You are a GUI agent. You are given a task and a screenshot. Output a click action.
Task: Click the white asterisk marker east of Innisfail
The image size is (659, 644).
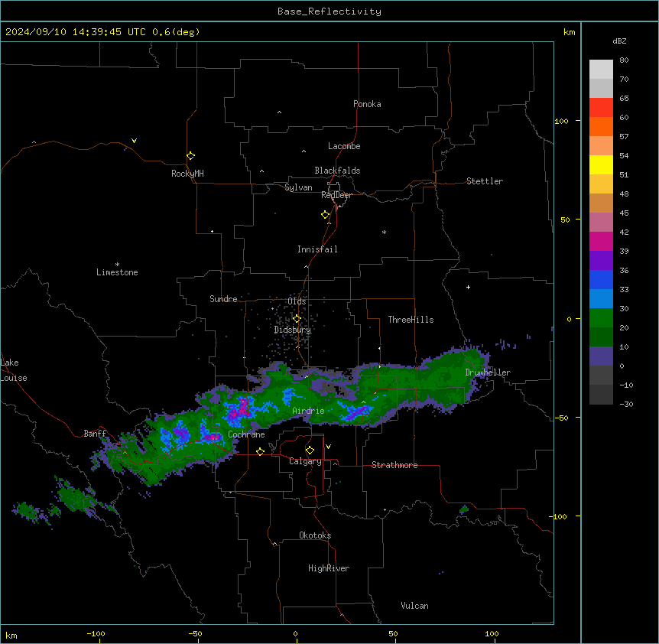pyautogui.click(x=384, y=232)
